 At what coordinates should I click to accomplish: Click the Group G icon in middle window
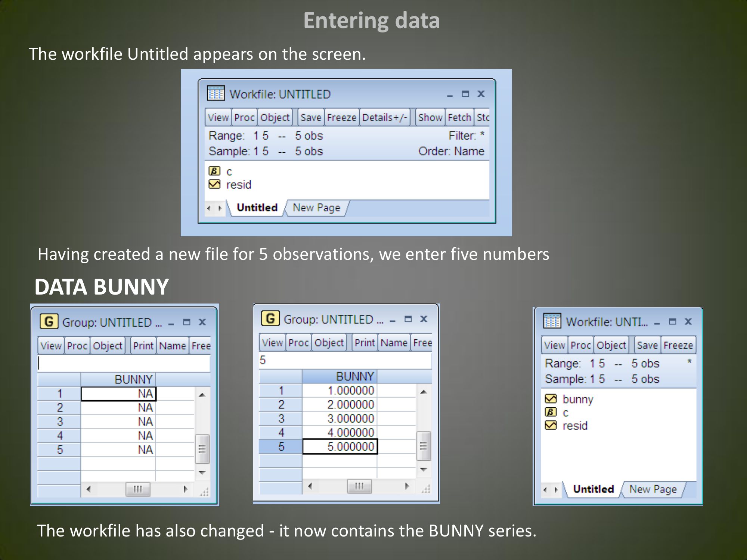coord(270,318)
